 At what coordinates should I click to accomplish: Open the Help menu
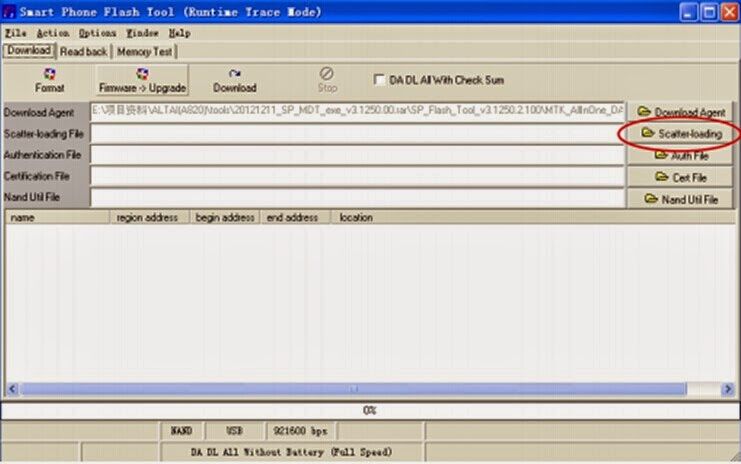pyautogui.click(x=180, y=33)
